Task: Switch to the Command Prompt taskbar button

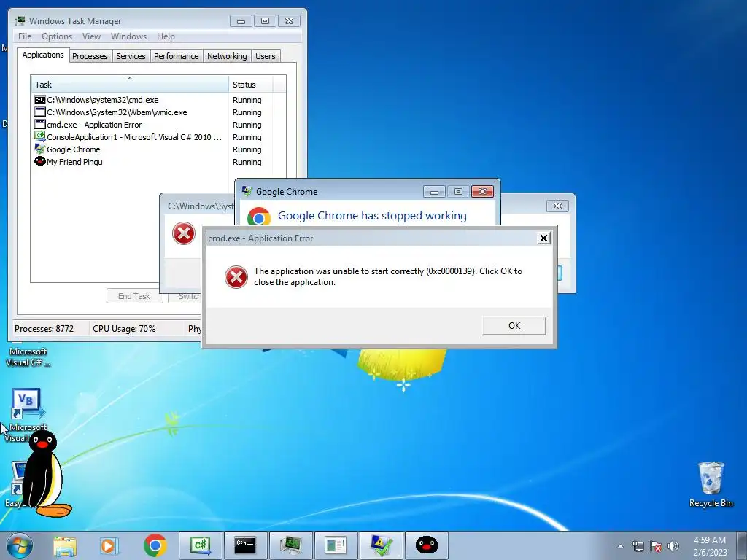Action: (x=245, y=545)
